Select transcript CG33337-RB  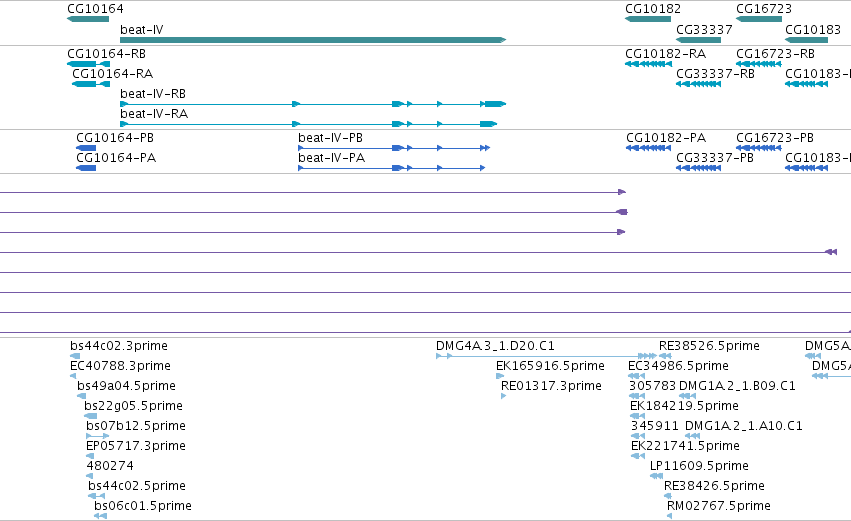(x=698, y=84)
